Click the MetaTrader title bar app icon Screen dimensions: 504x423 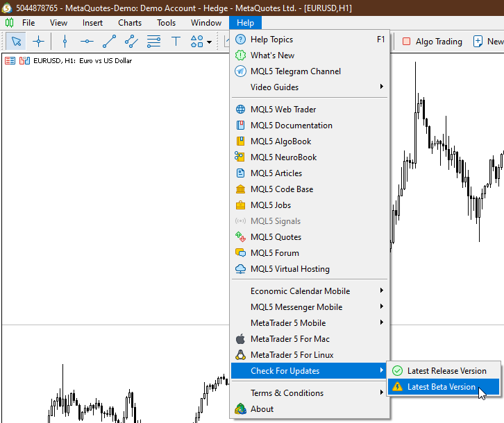[7, 8]
